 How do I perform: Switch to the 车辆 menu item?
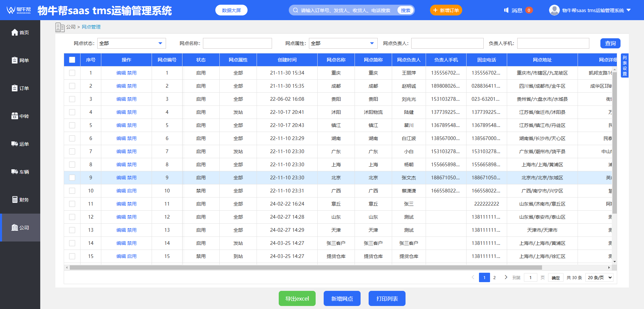(20, 172)
